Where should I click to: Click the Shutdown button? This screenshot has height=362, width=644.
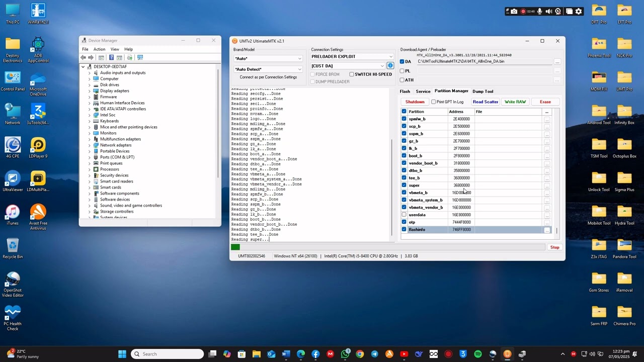pos(415,102)
